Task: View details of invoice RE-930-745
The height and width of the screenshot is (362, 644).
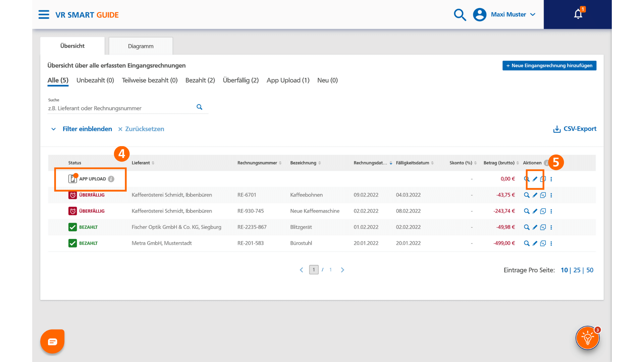Action: tap(527, 211)
